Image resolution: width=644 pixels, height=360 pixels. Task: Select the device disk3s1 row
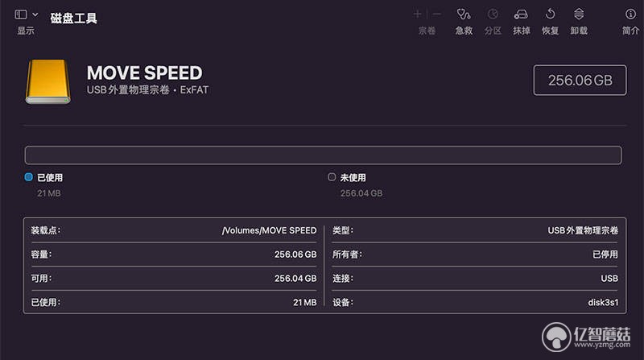click(x=475, y=303)
